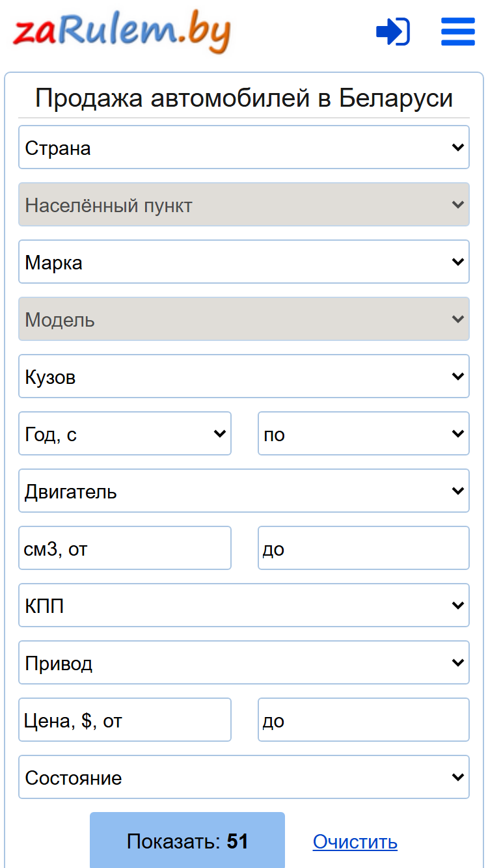Screen dimensions: 488x868
Task: Open the Страна dropdown
Action: [244, 147]
